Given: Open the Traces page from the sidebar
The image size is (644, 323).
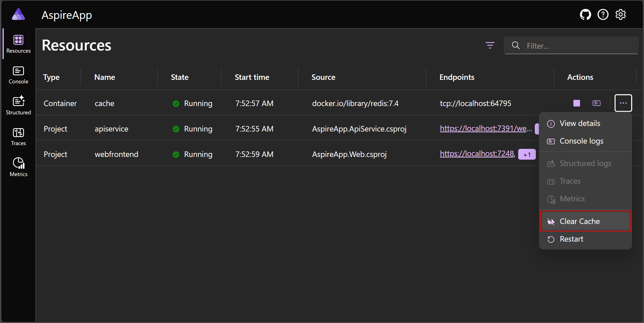Looking at the screenshot, I should (18, 136).
